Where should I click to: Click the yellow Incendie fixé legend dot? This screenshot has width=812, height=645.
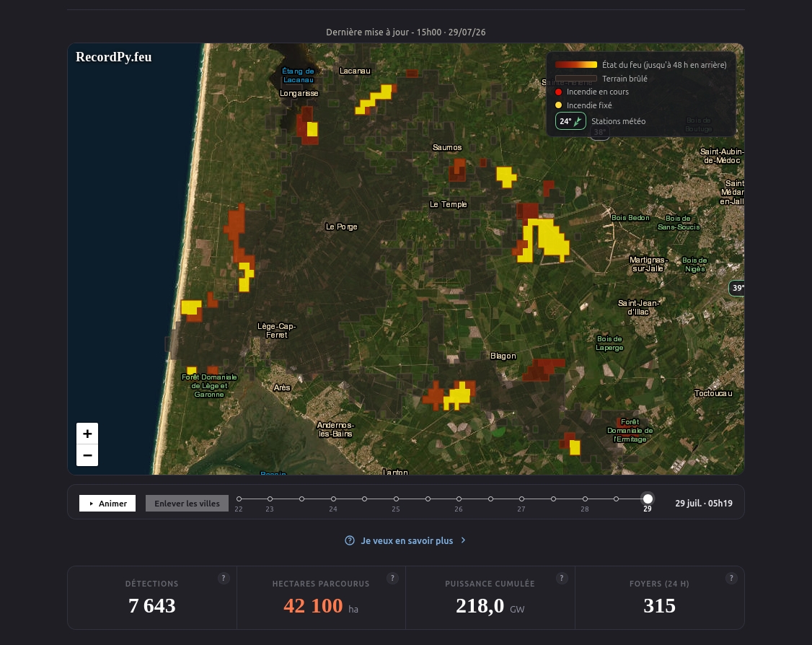[558, 105]
